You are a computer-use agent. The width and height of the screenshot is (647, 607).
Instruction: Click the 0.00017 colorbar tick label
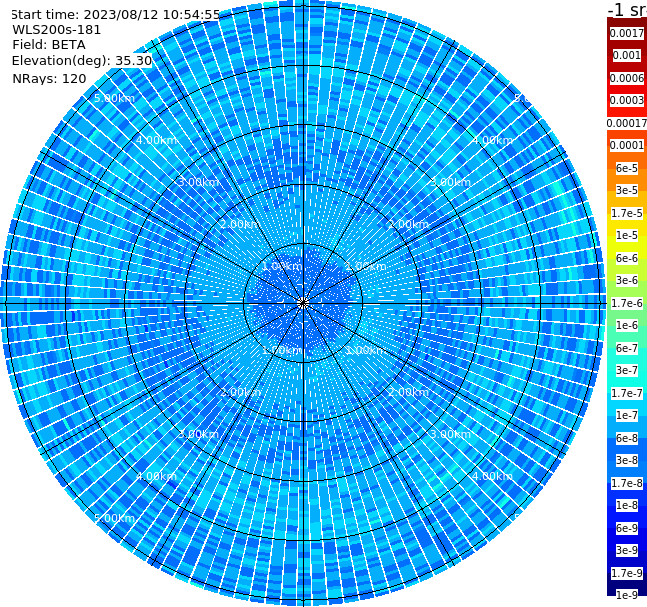[x=627, y=123]
